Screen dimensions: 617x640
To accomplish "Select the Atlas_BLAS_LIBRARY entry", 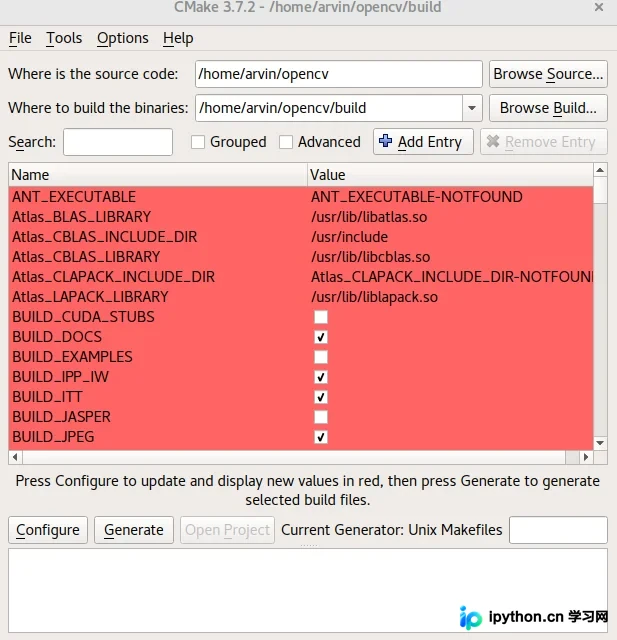I will pyautogui.click(x=82, y=217).
